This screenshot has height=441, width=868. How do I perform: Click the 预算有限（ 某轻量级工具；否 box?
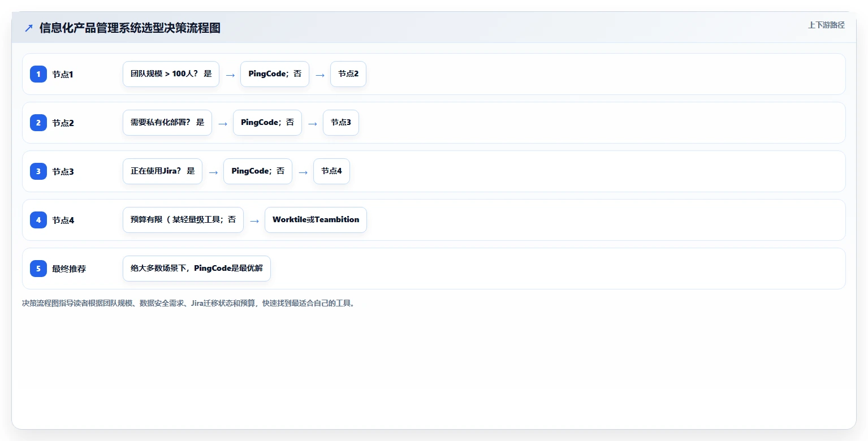183,220
